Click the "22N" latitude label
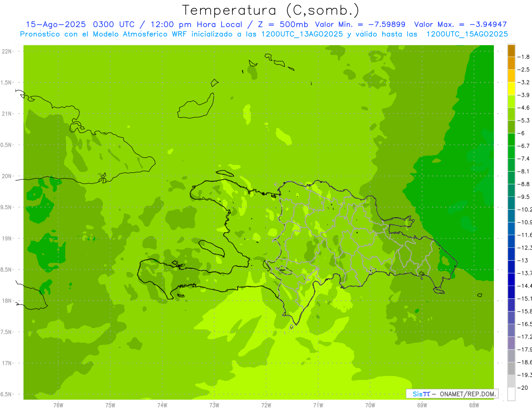Viewport: 532px width, 411px height. 6,51
